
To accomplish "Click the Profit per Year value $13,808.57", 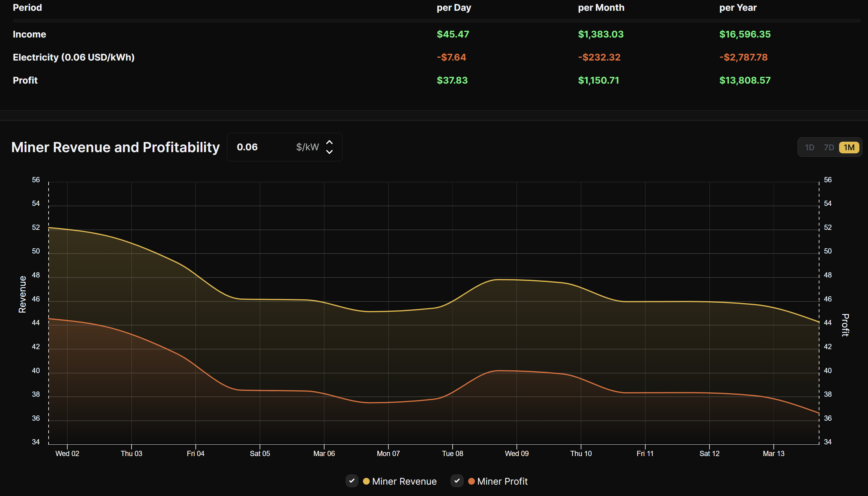I will click(745, 81).
